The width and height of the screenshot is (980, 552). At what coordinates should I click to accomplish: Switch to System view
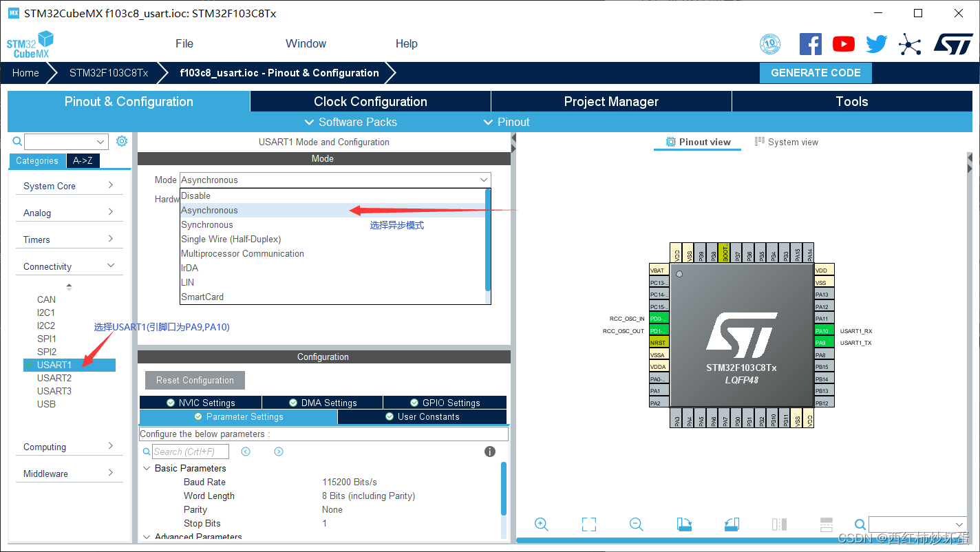point(786,142)
